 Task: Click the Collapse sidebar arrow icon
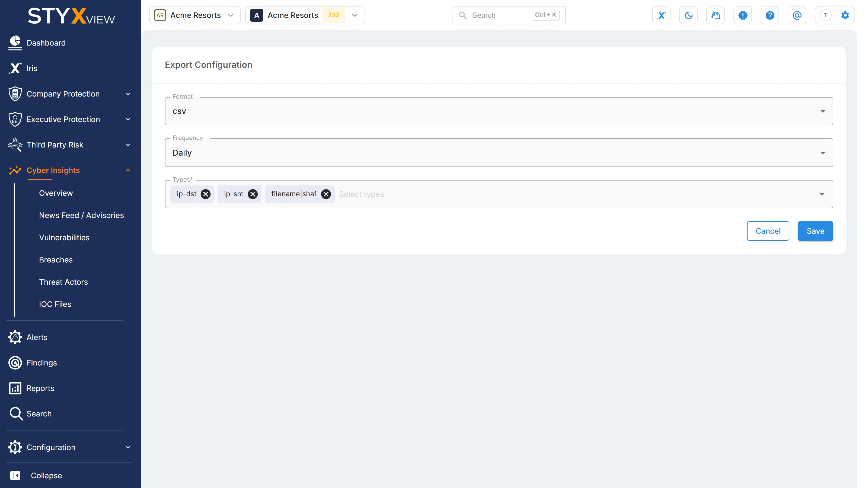pyautogui.click(x=15, y=476)
